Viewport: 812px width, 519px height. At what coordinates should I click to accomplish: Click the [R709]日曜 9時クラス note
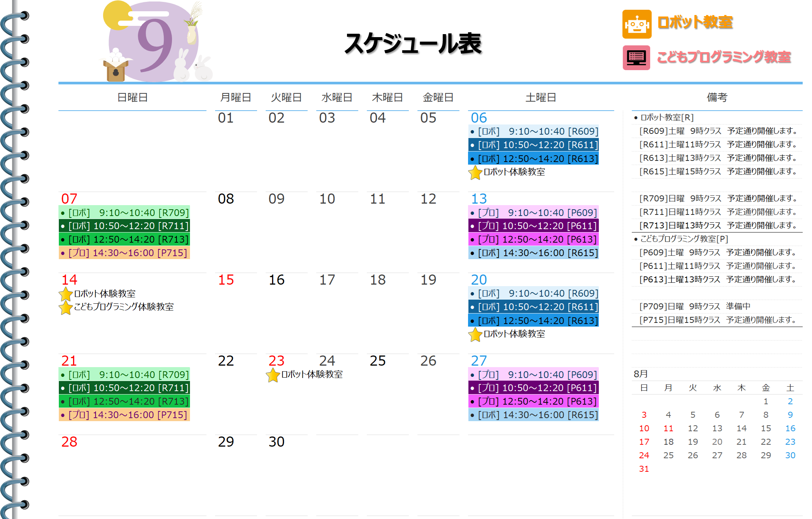pyautogui.click(x=718, y=198)
